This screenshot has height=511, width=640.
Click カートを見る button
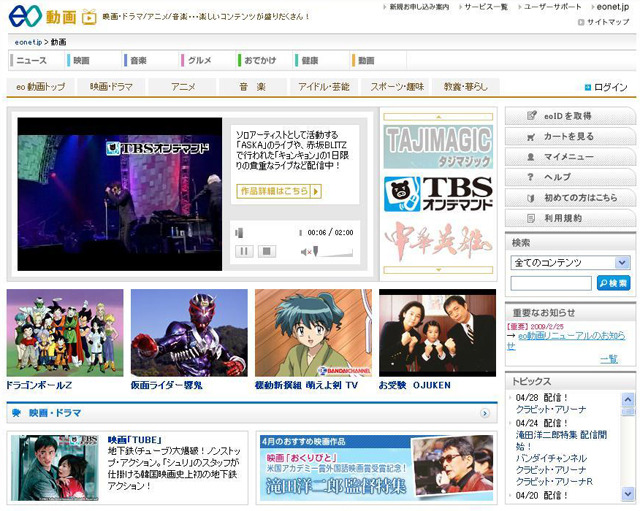[x=570, y=136]
